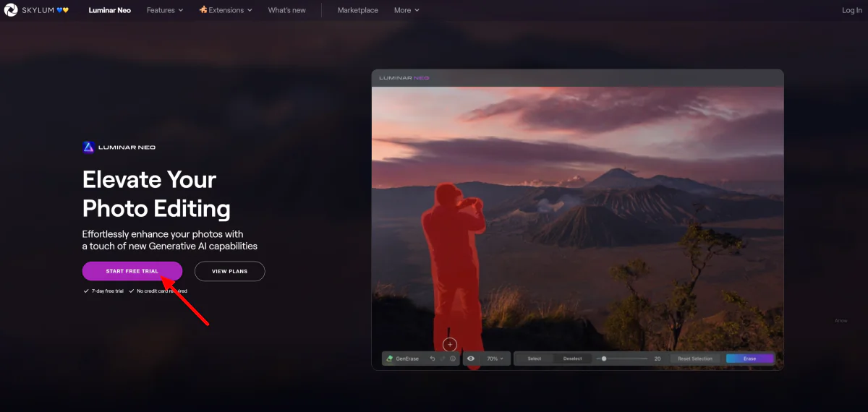Click the Extensions puzzle piece icon
The width and height of the screenshot is (868, 412).
click(203, 10)
